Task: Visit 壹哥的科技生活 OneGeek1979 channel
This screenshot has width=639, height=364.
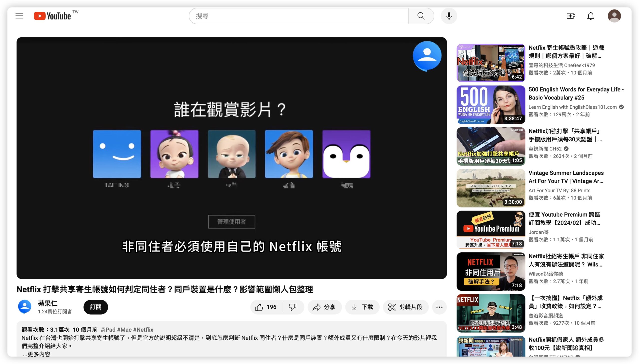Action: (561, 65)
